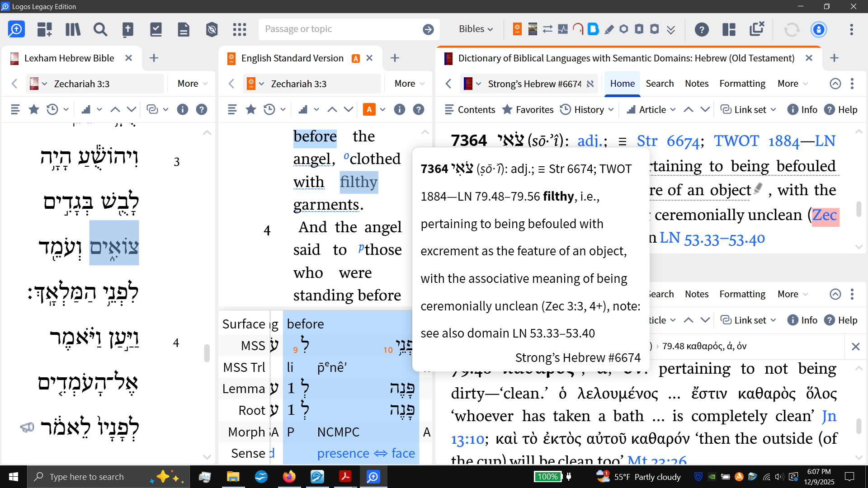Expand the Bibles dropdown
The width and height of the screenshot is (868, 488).
click(476, 29)
